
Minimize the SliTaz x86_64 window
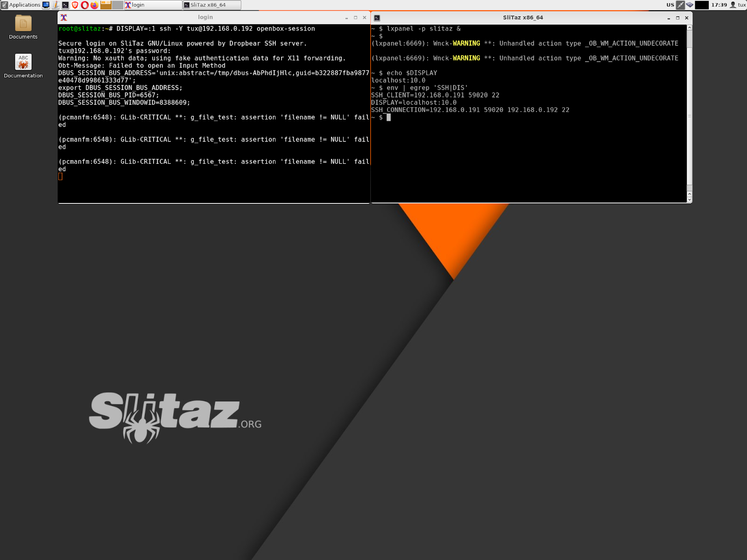tap(669, 18)
